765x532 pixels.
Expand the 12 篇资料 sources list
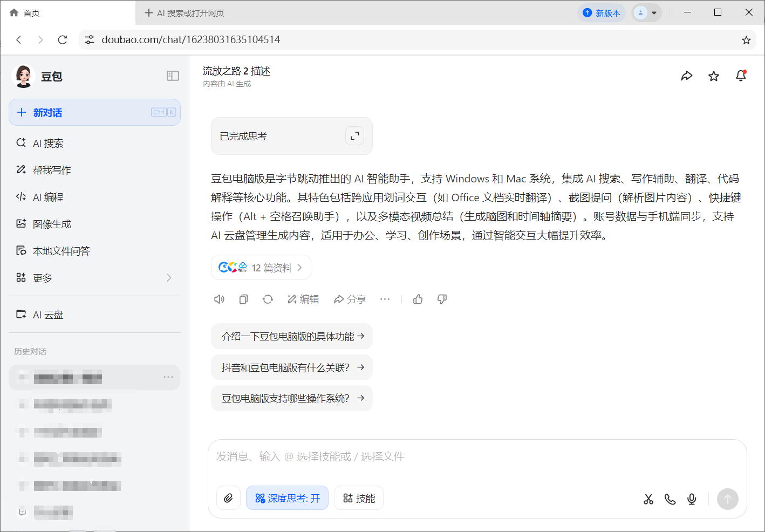pyautogui.click(x=261, y=267)
